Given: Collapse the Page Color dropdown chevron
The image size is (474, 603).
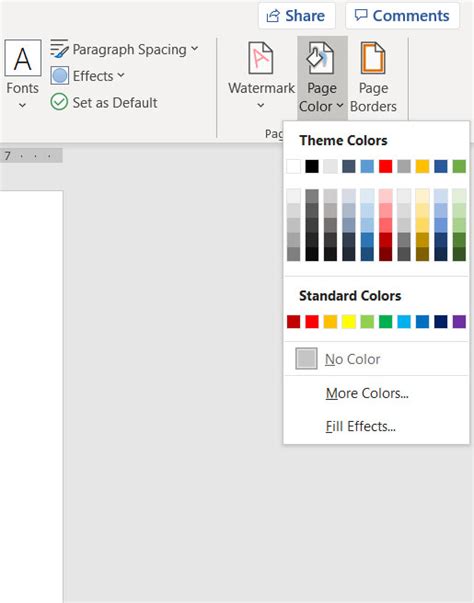Looking at the screenshot, I should pos(340,105).
